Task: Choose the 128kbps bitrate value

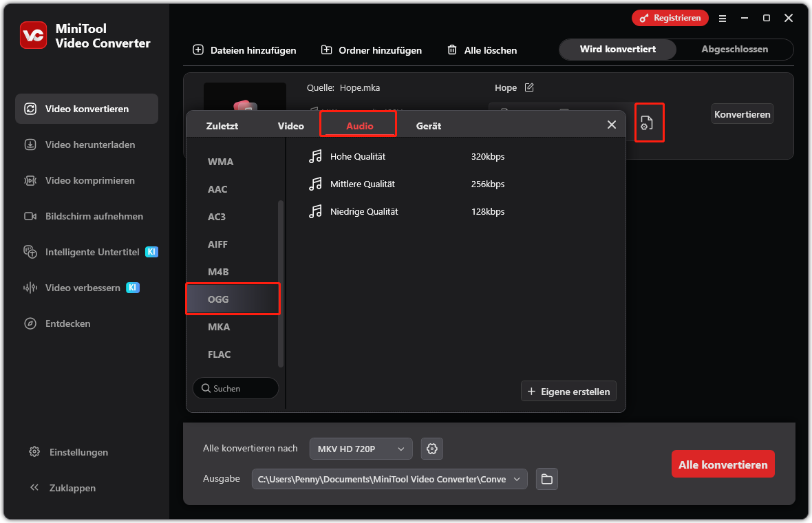Action: [488, 211]
